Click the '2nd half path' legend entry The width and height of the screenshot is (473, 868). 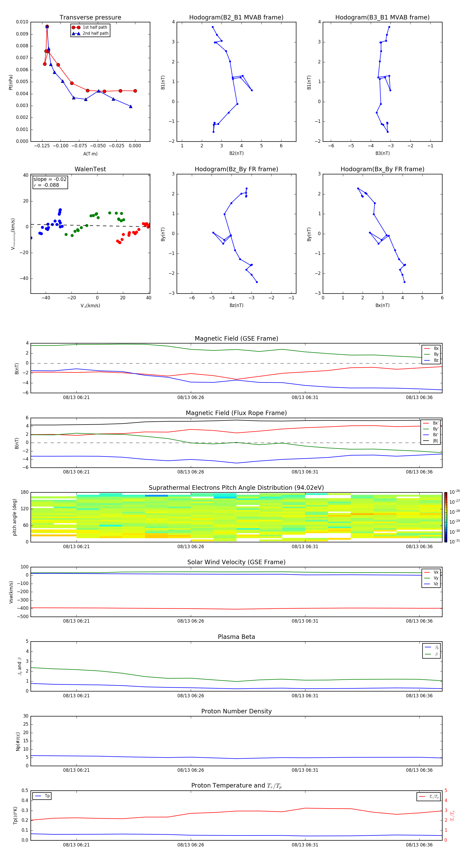click(90, 33)
